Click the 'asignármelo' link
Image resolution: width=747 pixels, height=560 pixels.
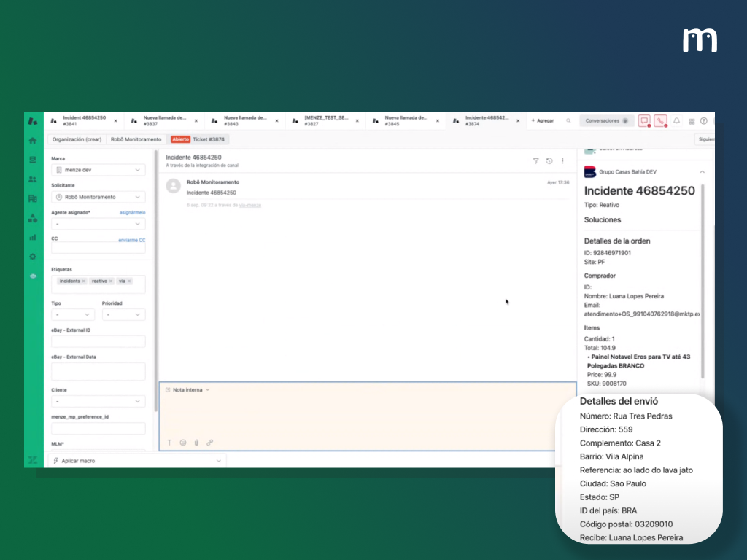(132, 212)
